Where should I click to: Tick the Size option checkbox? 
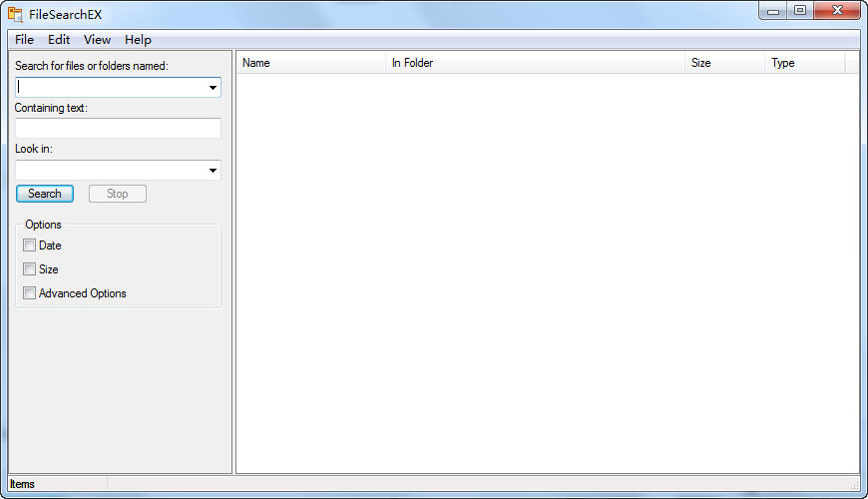pyautogui.click(x=30, y=269)
